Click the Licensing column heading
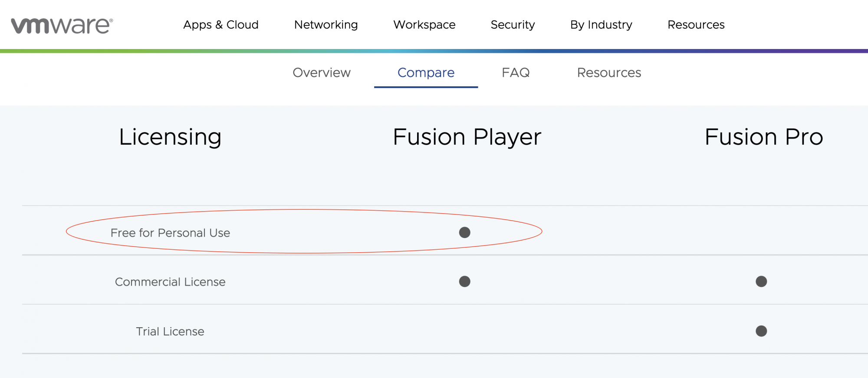The image size is (868, 378). pos(170,137)
